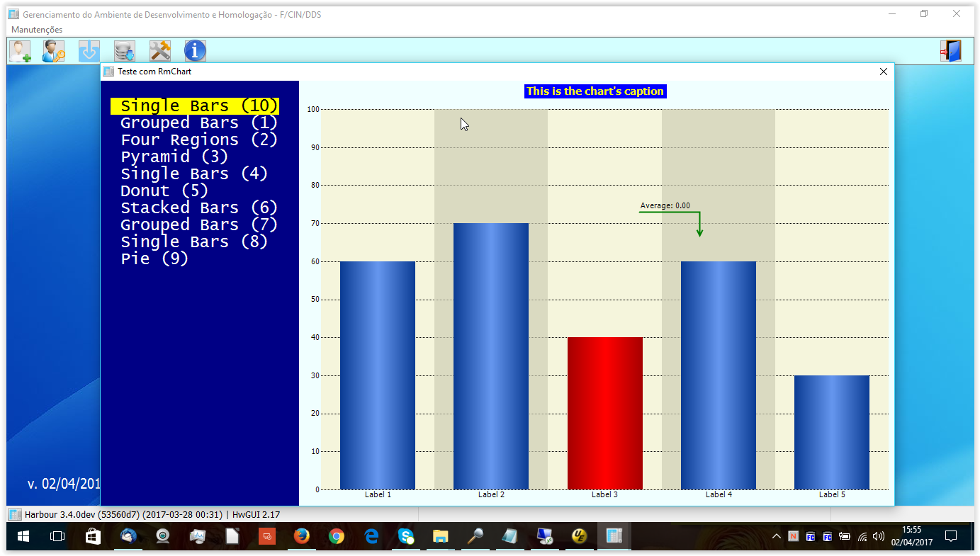Viewport: 980px width, 556px height.
Task: Click the add user toolbar icon
Action: point(19,51)
